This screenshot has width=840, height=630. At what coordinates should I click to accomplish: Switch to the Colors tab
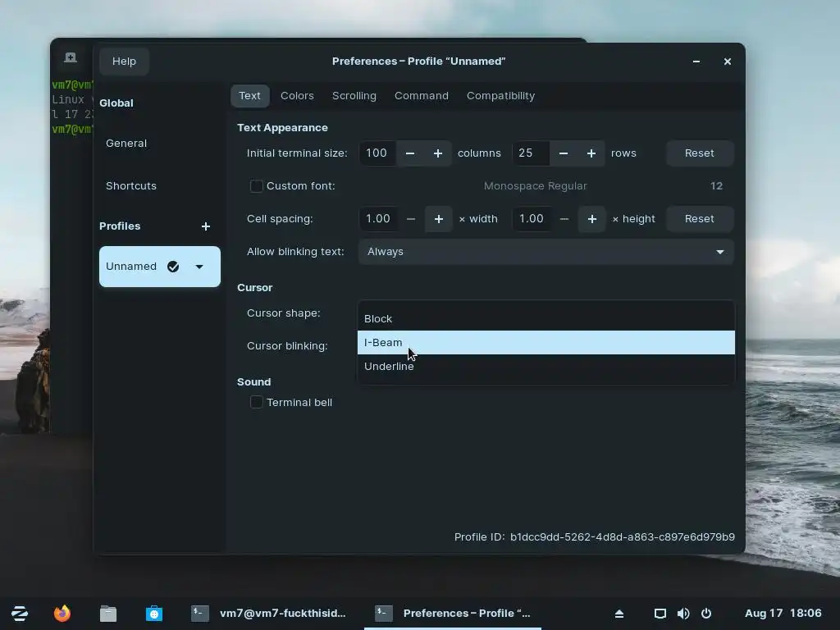(297, 96)
